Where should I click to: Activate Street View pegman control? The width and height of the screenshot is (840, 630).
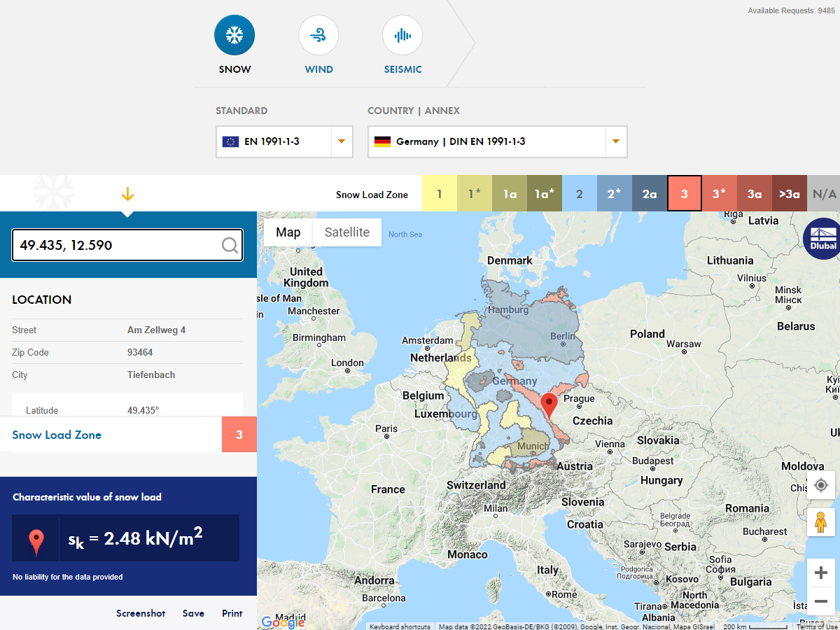tap(820, 521)
